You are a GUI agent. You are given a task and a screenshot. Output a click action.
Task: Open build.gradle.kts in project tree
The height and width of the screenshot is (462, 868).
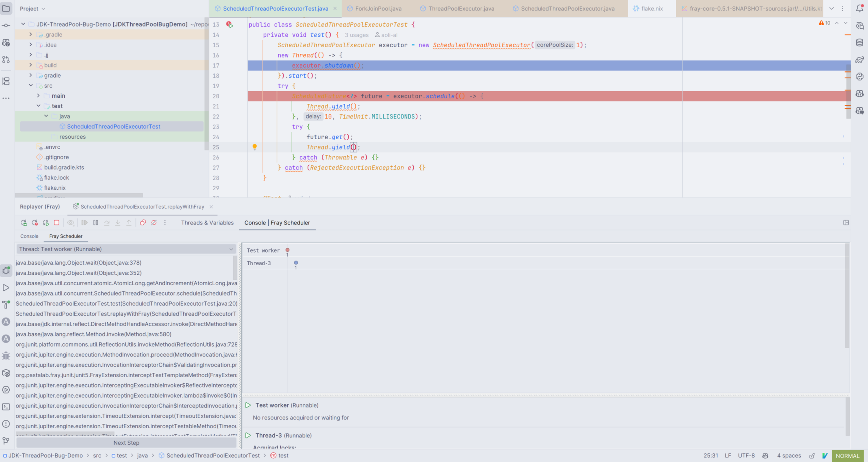[x=64, y=167]
